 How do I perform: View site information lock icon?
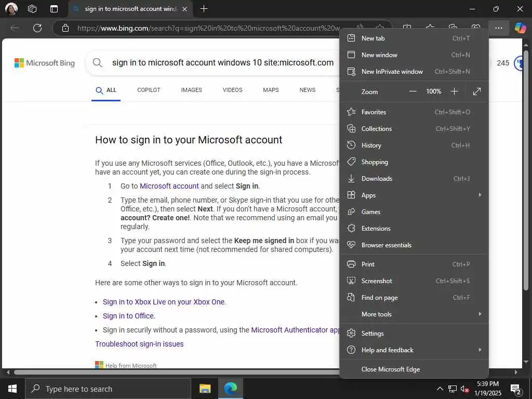tap(65, 28)
